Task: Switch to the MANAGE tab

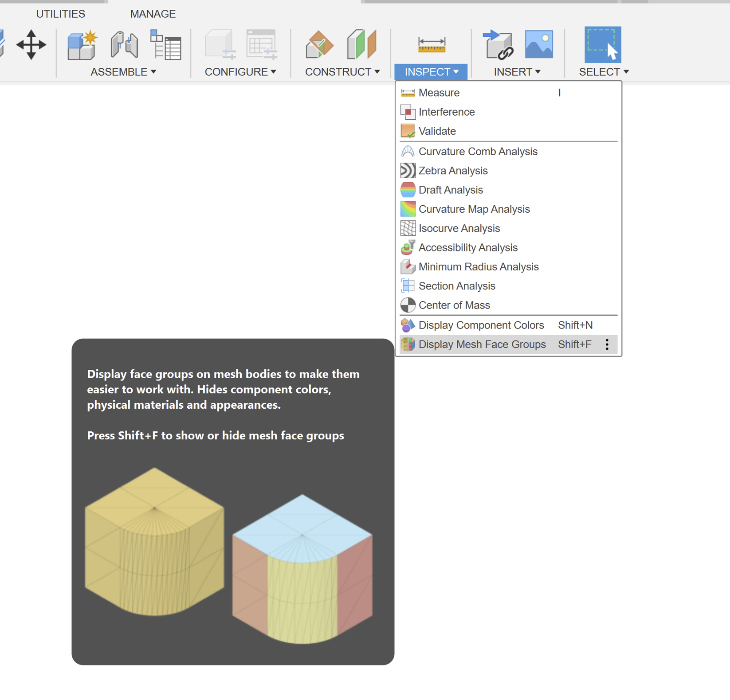Action: coord(153,14)
